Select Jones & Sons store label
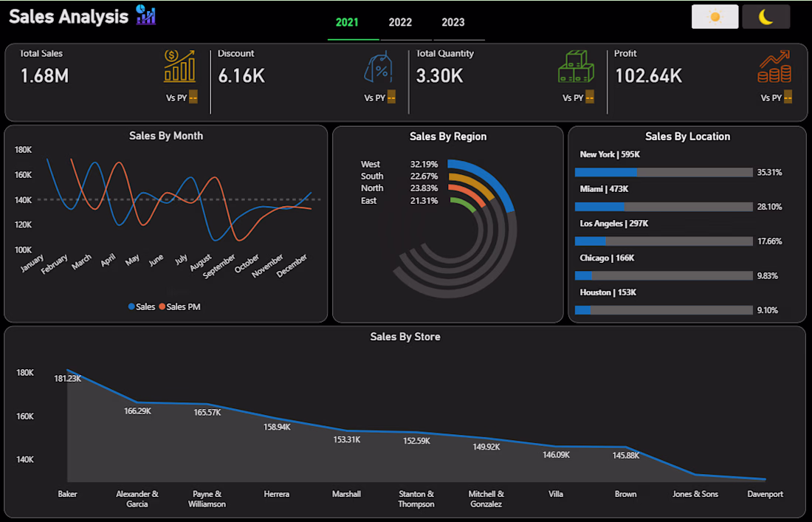The width and height of the screenshot is (812, 522). 695,494
